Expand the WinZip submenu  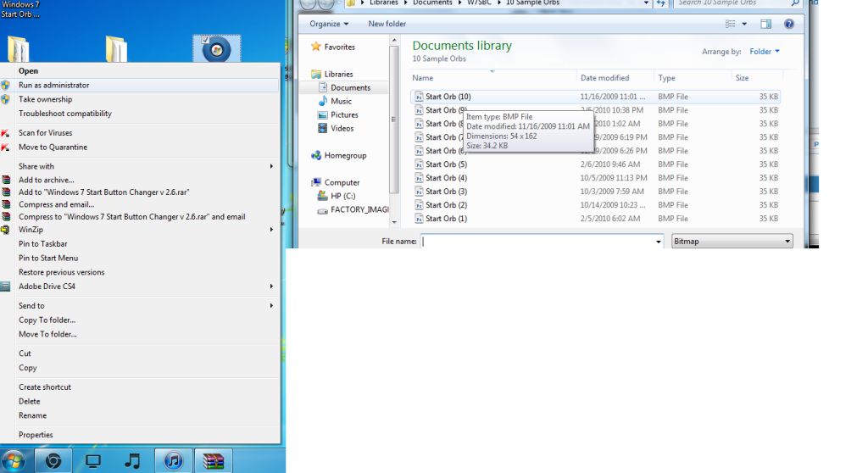click(x=271, y=230)
